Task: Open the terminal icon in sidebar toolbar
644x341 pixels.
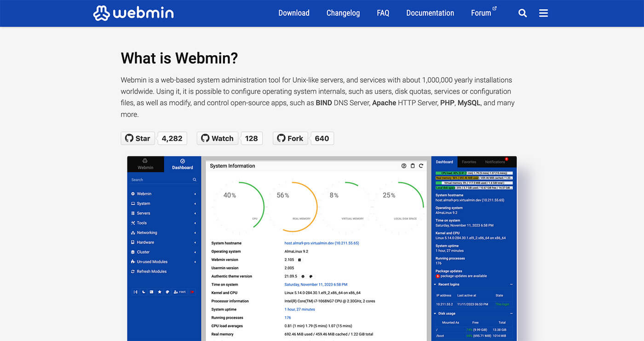Action: [151, 292]
